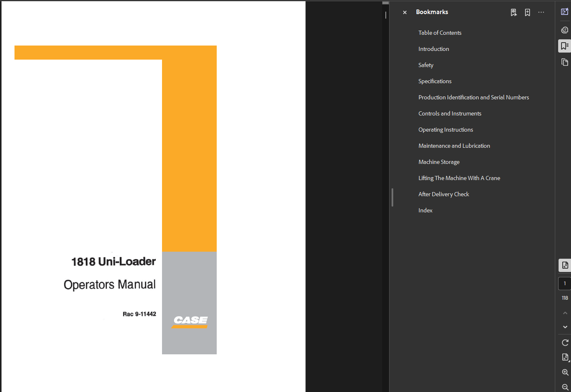Zoom out of the document
Viewport: 571px width, 392px height.
pos(565,387)
